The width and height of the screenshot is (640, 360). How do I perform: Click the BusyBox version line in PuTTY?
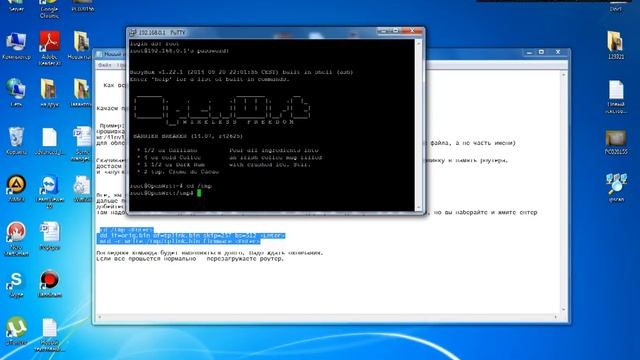click(x=242, y=72)
